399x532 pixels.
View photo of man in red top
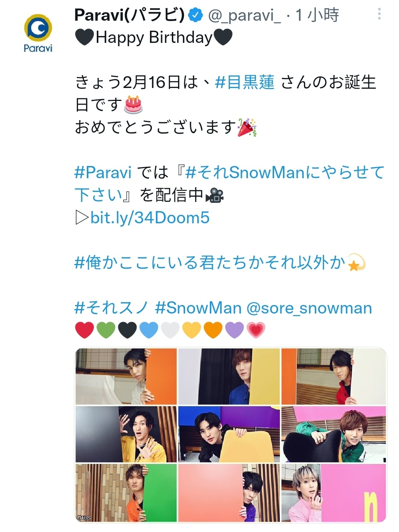pyautogui.click(x=334, y=376)
